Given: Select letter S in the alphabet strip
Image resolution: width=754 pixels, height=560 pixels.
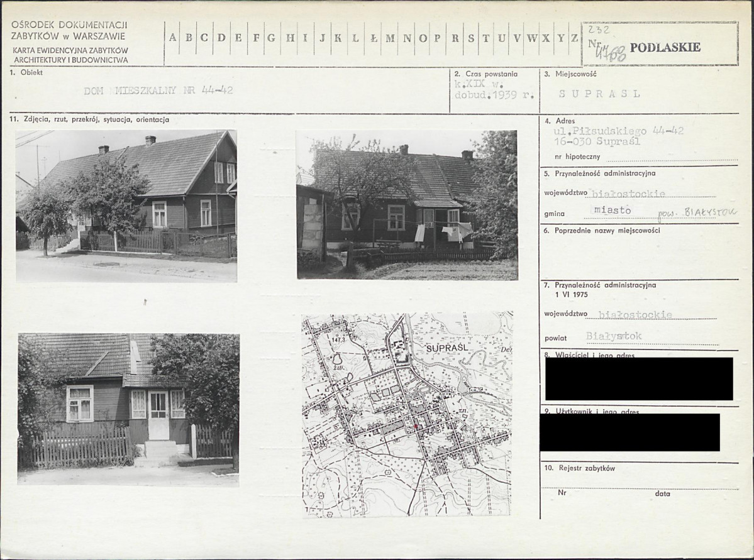Looking at the screenshot, I should pyautogui.click(x=471, y=38).
